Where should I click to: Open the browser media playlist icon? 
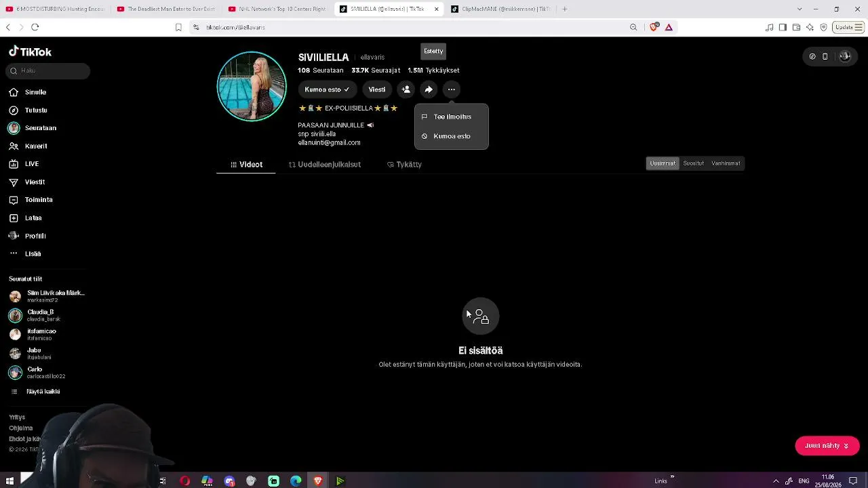pos(769,27)
